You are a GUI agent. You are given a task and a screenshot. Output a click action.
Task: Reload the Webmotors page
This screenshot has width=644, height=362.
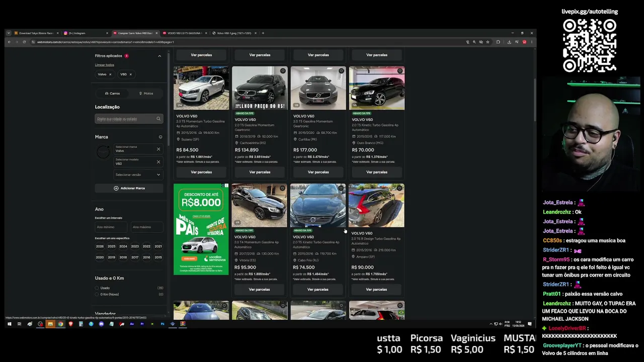pyautogui.click(x=24, y=42)
